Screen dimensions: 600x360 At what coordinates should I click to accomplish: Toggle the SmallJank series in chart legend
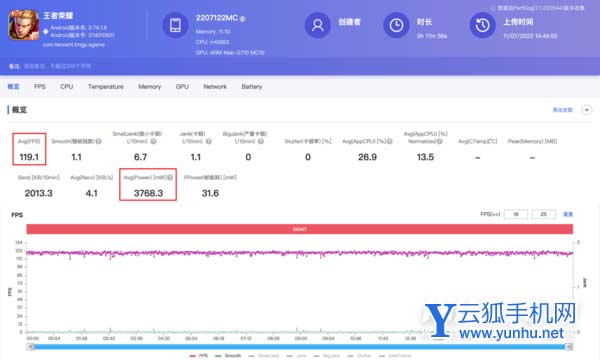coord(264,356)
